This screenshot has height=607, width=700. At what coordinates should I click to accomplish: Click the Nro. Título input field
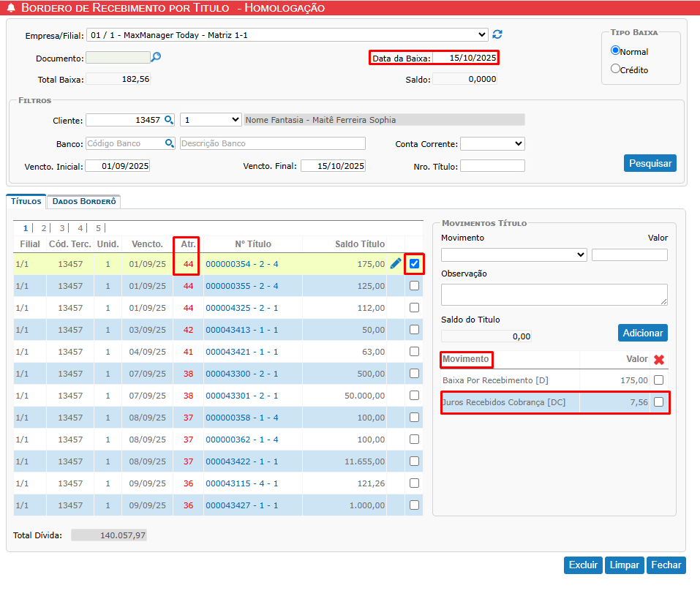coord(492,166)
